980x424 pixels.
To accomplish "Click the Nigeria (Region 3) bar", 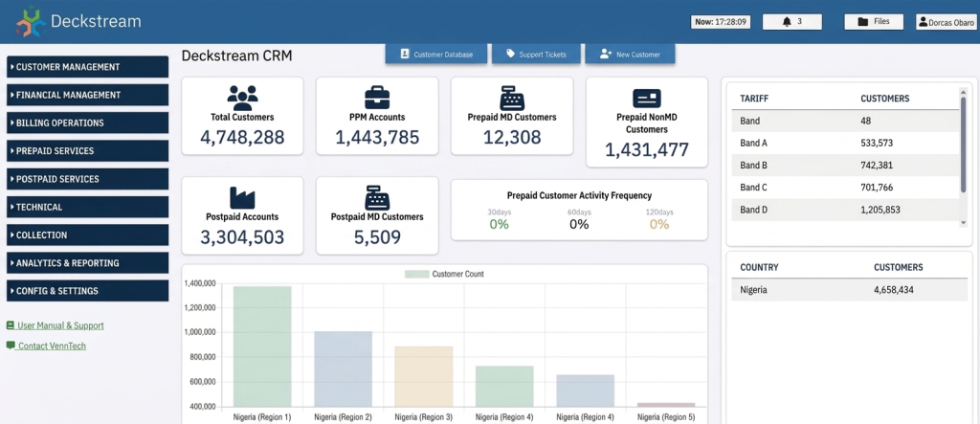I will (424, 376).
